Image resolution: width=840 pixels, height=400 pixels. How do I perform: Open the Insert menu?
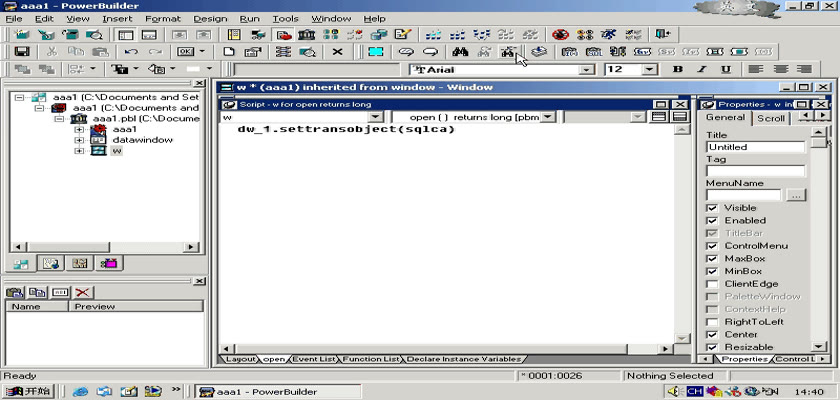coord(117,19)
